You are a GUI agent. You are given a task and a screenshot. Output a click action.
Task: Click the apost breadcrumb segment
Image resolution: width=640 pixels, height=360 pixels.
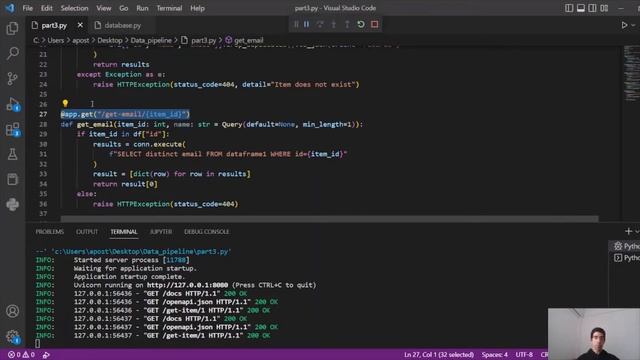pos(80,40)
